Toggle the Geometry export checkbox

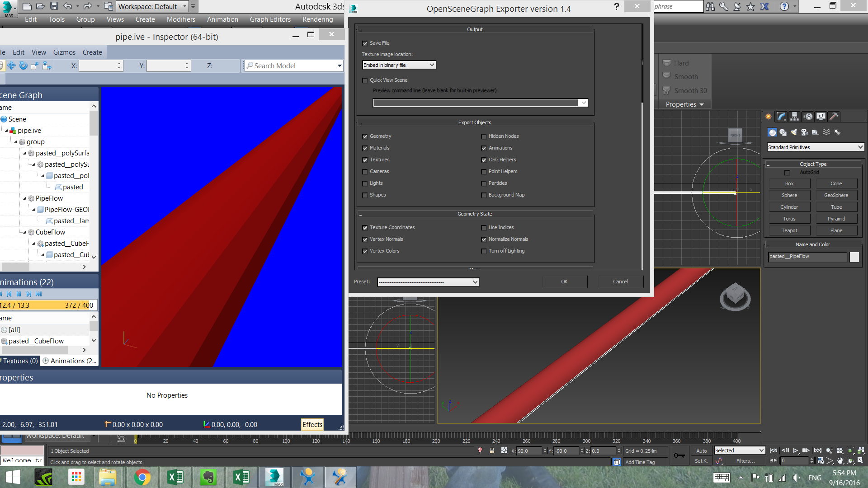pyautogui.click(x=365, y=136)
